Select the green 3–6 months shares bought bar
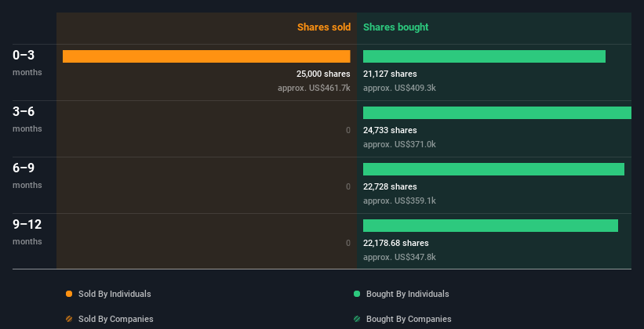Viewport: 644px width, 329px height. tap(497, 113)
